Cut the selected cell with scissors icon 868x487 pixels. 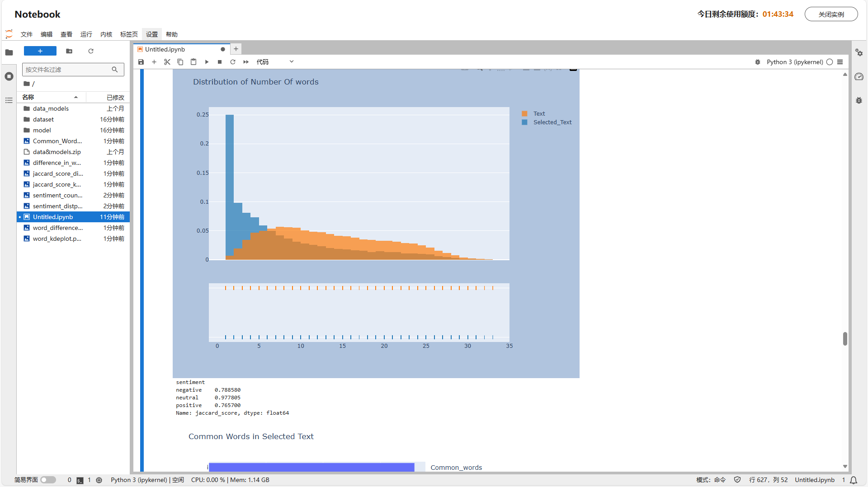click(167, 62)
